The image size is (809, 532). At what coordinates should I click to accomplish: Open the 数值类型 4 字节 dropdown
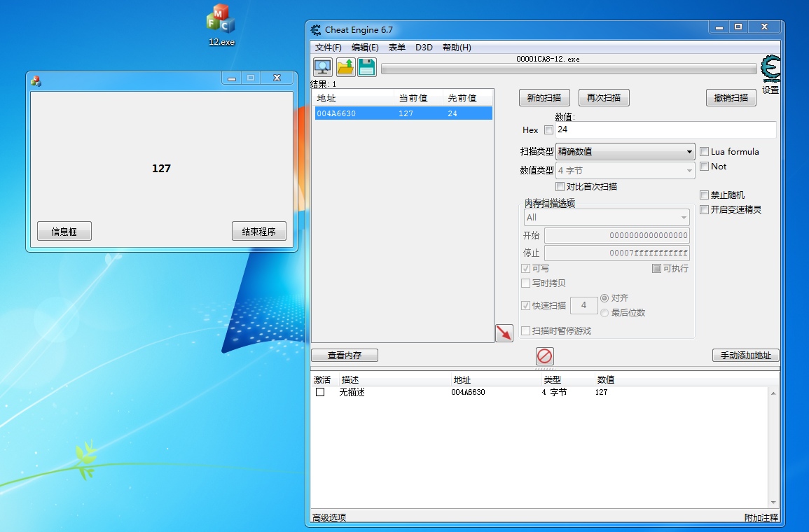pyautogui.click(x=625, y=170)
